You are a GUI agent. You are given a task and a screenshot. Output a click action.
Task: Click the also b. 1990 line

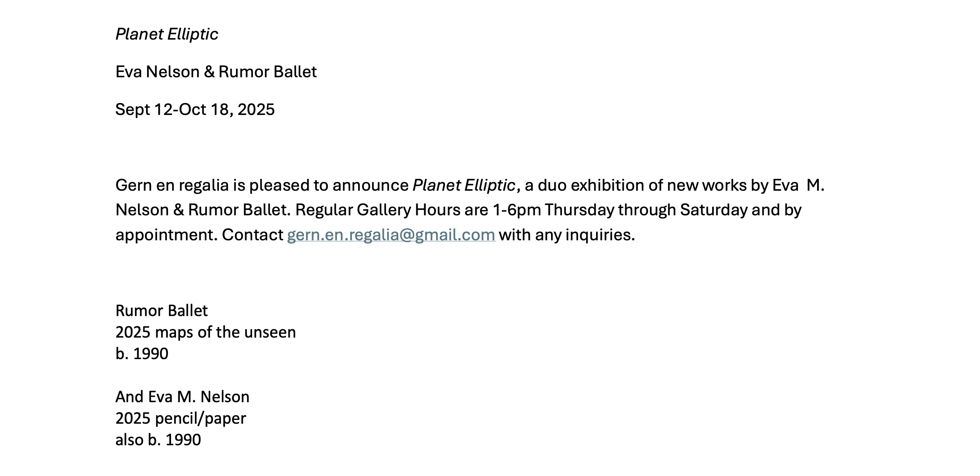click(158, 440)
